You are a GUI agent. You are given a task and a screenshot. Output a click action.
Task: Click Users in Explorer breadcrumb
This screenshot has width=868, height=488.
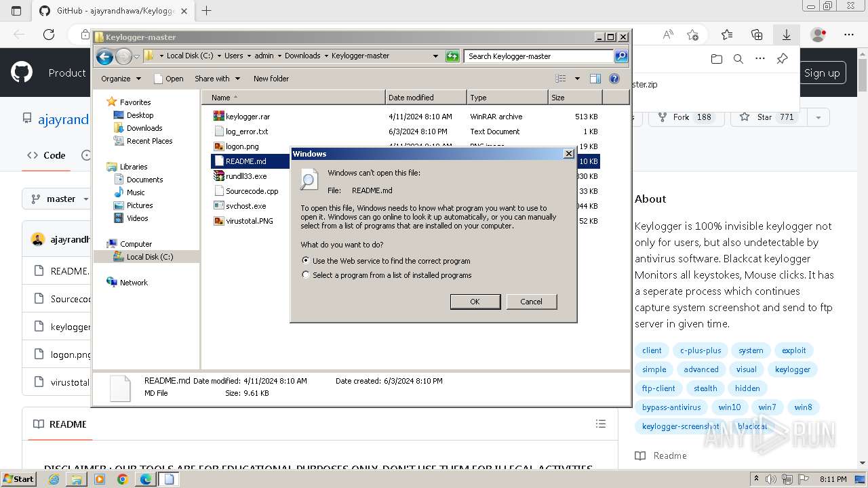coord(234,56)
